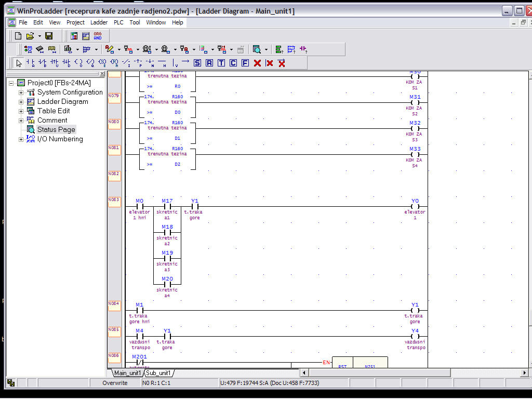Click the horizontal scrollbar right arrow
532x399 pixels.
click(524, 373)
